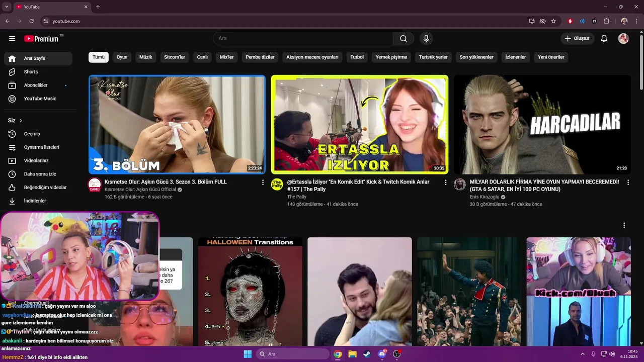Click the Oluştur create button

coord(577,39)
